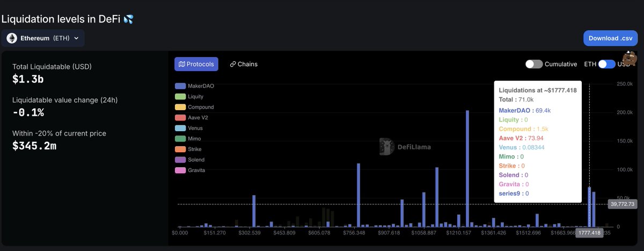Viewport: 644px width, 251px height.
Task: Switch to the Chains tab
Action: (x=244, y=64)
